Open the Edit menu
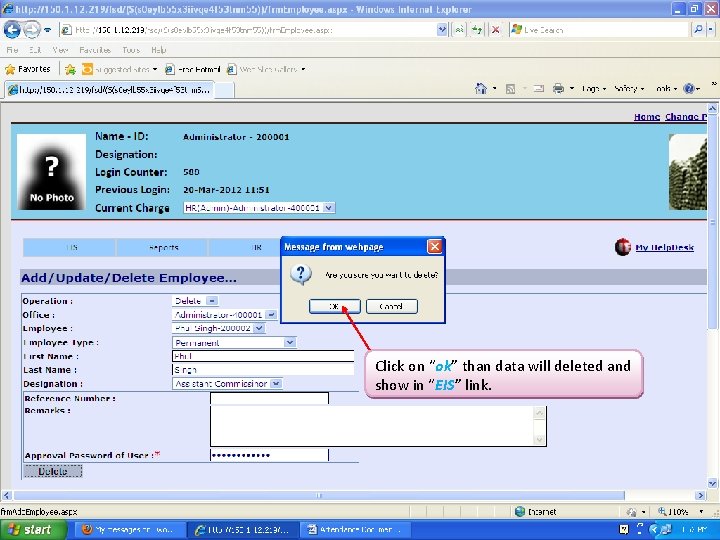Image resolution: width=720 pixels, height=540 pixels. coord(35,50)
